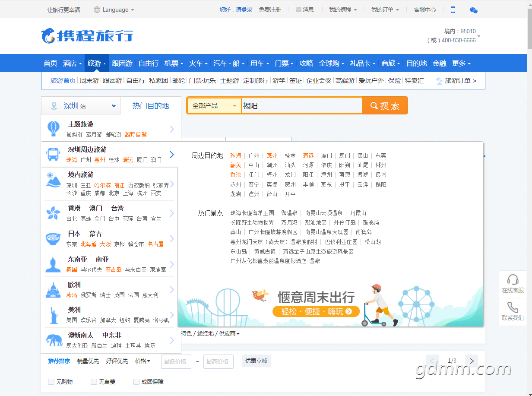Screen dimensions: 532x396
Task: Open the 香港 nearby destination link
Action: pyautogui.click(x=236, y=175)
